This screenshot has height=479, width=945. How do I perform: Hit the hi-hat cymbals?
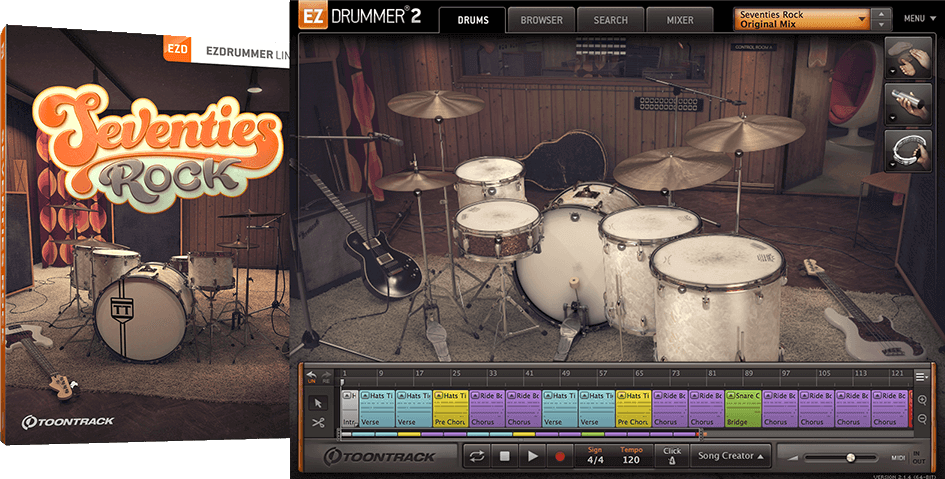coord(416,181)
